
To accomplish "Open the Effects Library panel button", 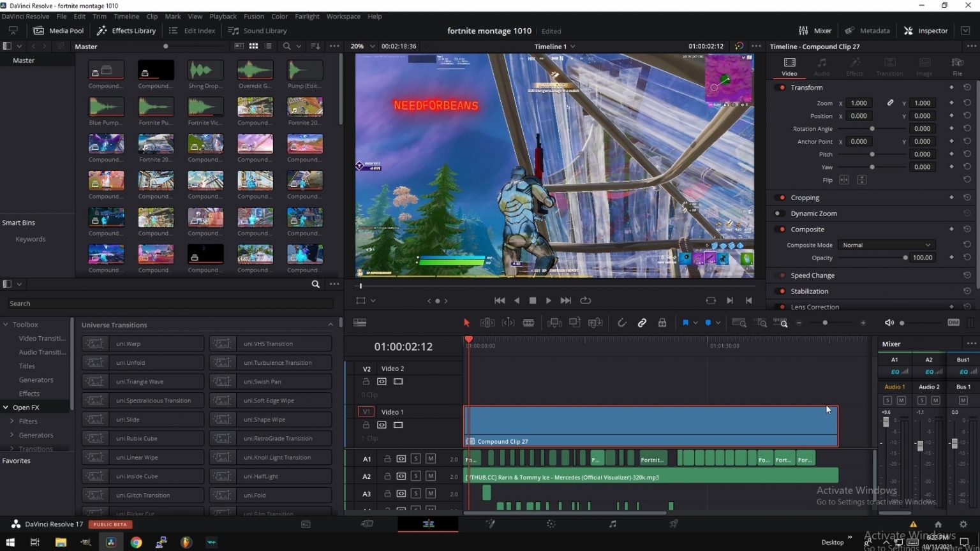I will [x=126, y=31].
